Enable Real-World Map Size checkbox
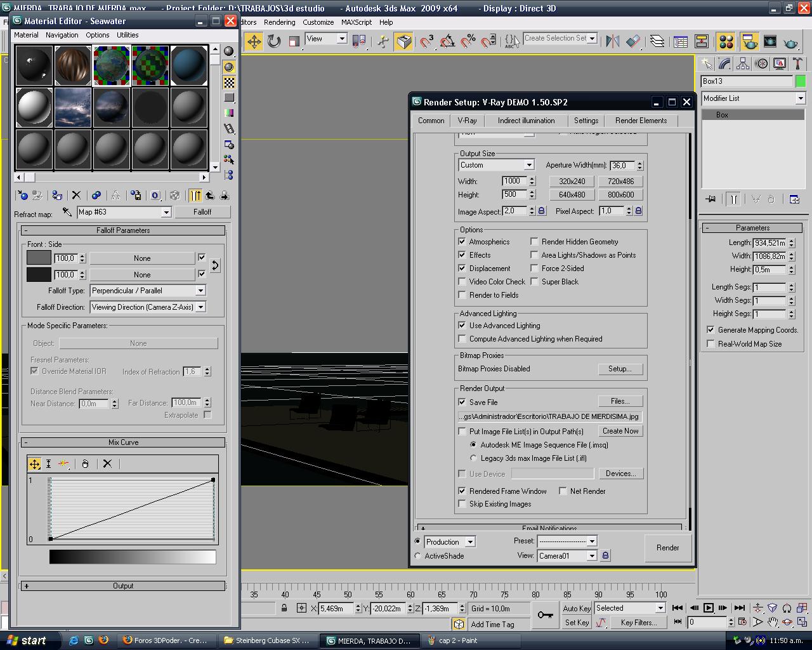Image resolution: width=812 pixels, height=650 pixels. click(x=710, y=343)
